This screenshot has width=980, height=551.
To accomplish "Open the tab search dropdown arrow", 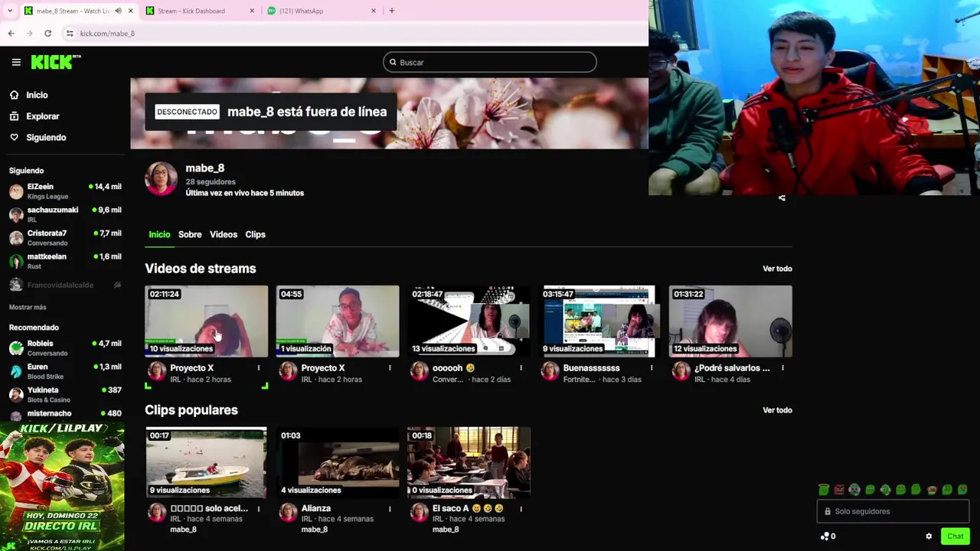I will (10, 11).
